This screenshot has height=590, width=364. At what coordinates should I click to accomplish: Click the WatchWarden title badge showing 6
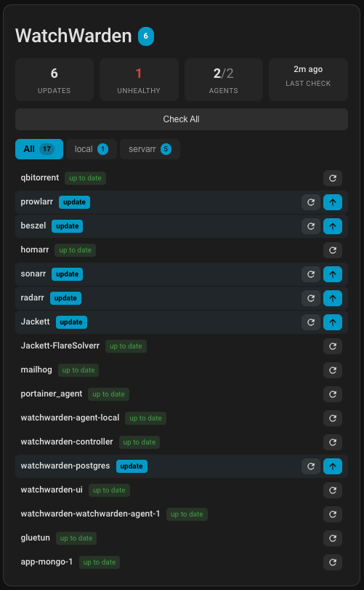pos(146,36)
